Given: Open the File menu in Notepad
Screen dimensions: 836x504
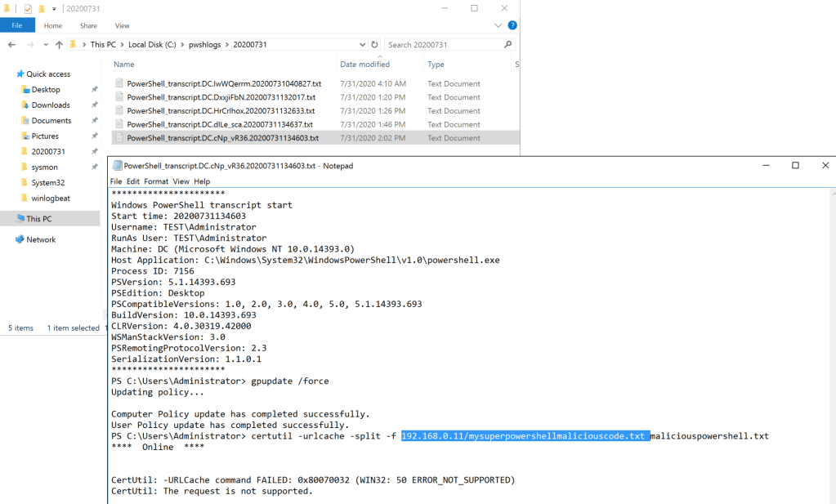Looking at the screenshot, I should [x=116, y=181].
